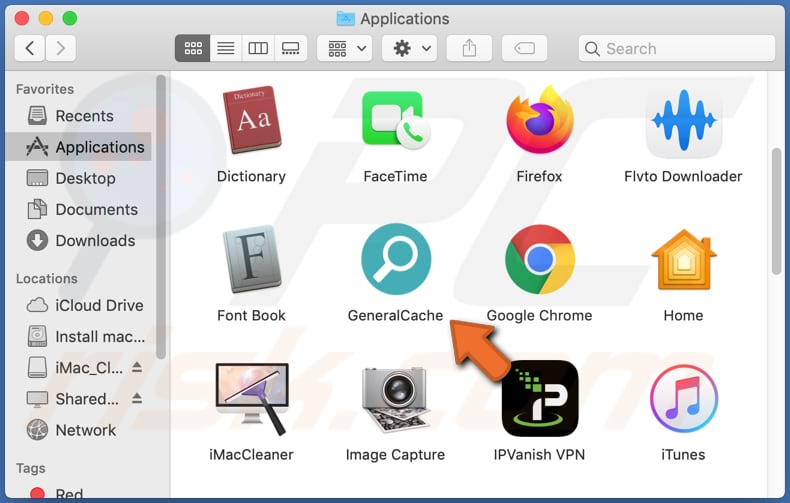This screenshot has width=790, height=503.
Task: Close the Finder window with red button
Action: pos(22,19)
